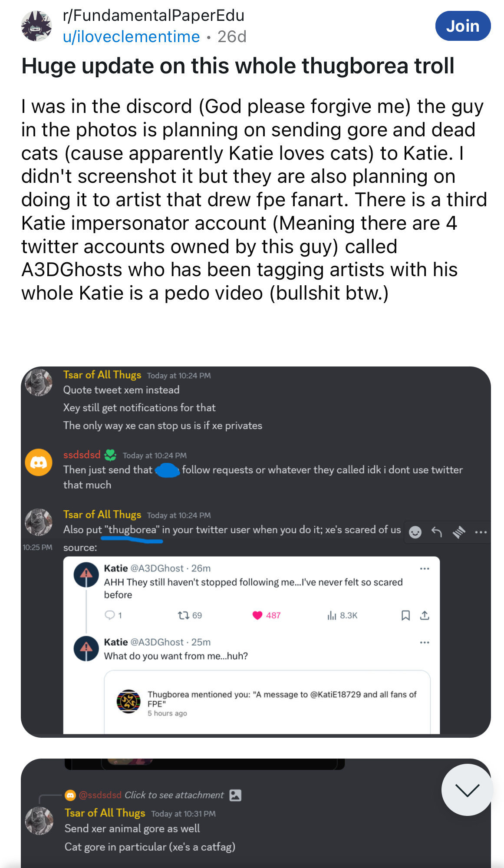Image resolution: width=504 pixels, height=868 pixels.
Task: Open the ellipsis menu on Katie's 26m tweet
Action: click(x=425, y=568)
